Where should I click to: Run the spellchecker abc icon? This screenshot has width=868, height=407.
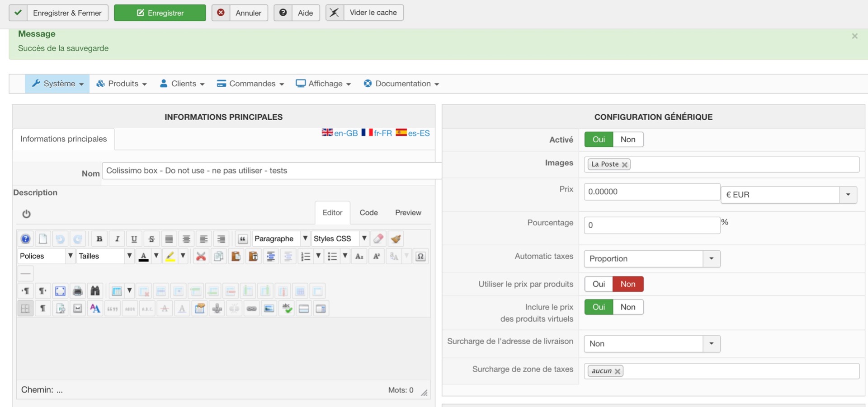(x=287, y=309)
